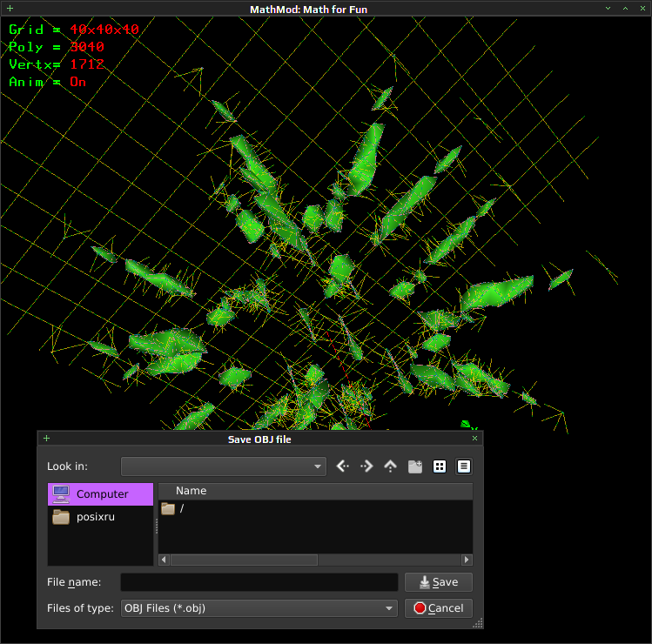Sort file list by Name column header

pyautogui.click(x=315, y=491)
